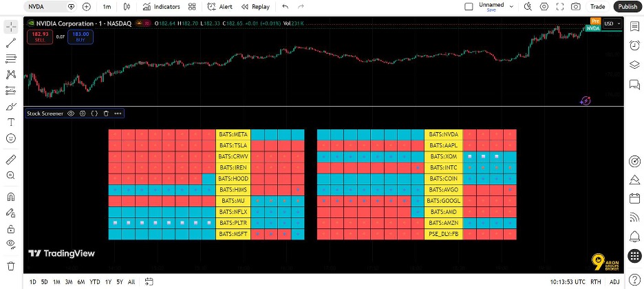
Task: Toggle ADJ adjusted data option
Action: pos(614,282)
